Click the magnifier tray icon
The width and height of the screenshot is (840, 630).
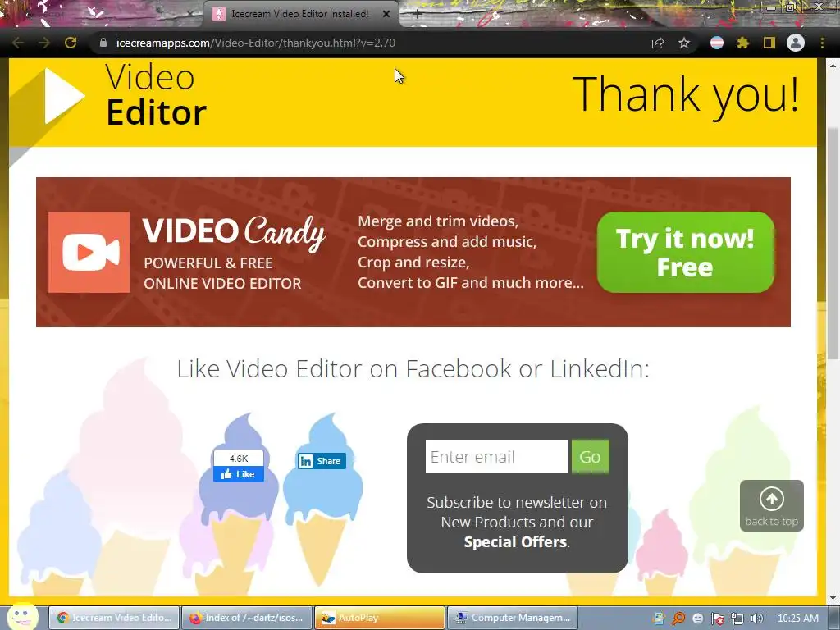coord(678,619)
